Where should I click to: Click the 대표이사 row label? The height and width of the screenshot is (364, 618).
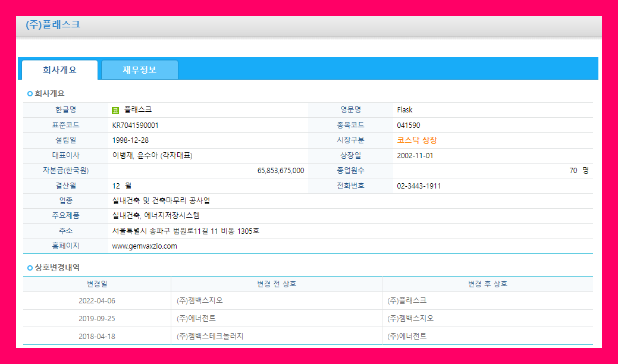(65, 156)
